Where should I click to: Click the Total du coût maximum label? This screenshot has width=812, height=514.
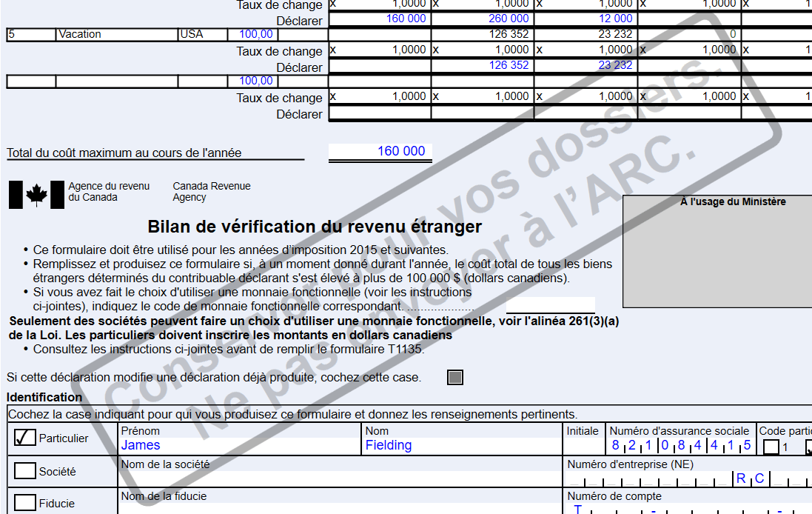[x=124, y=153]
